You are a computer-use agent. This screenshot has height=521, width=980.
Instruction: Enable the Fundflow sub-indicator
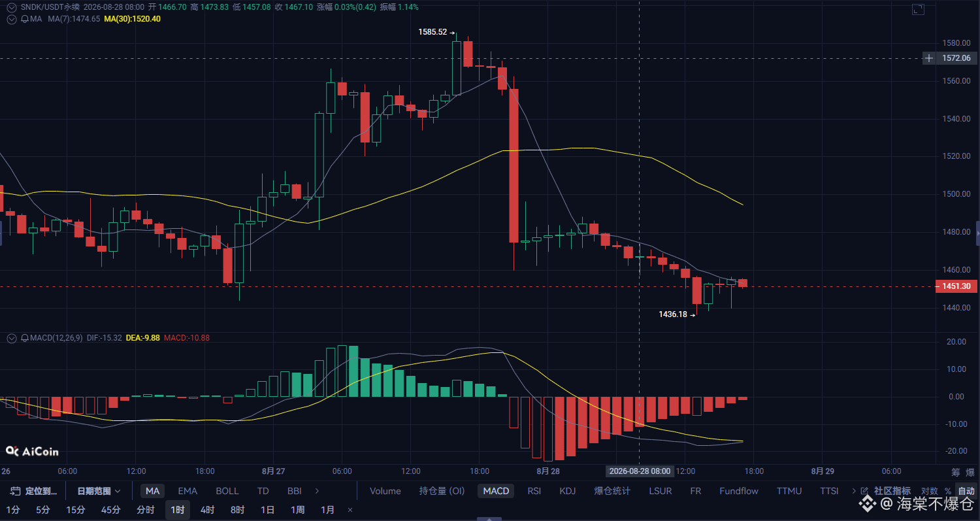coord(739,491)
